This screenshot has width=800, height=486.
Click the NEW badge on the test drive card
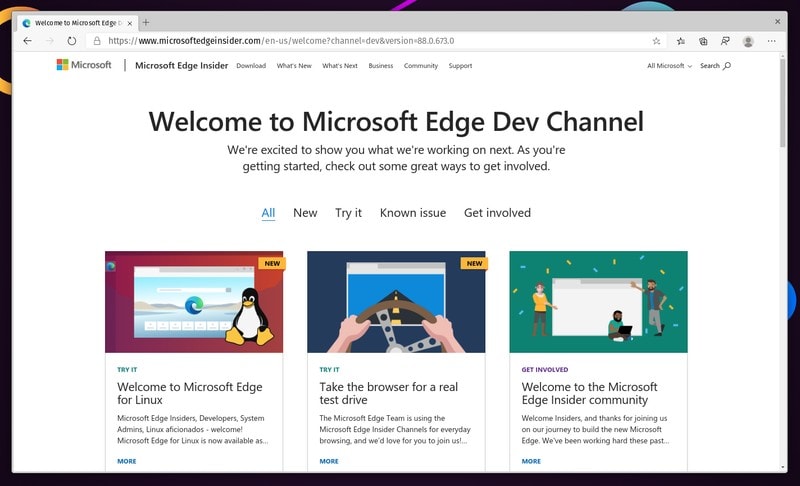474,264
